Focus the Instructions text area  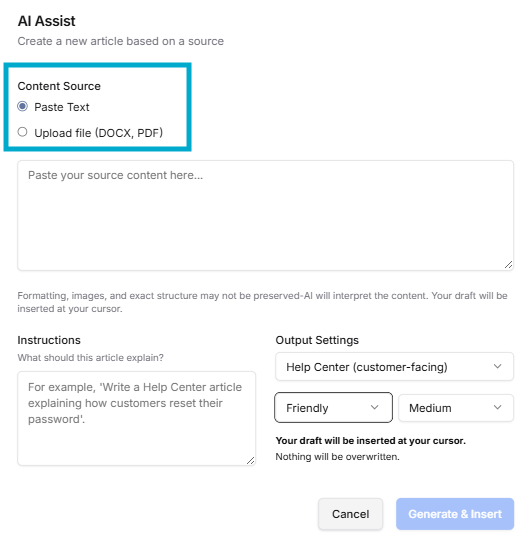[x=137, y=418]
